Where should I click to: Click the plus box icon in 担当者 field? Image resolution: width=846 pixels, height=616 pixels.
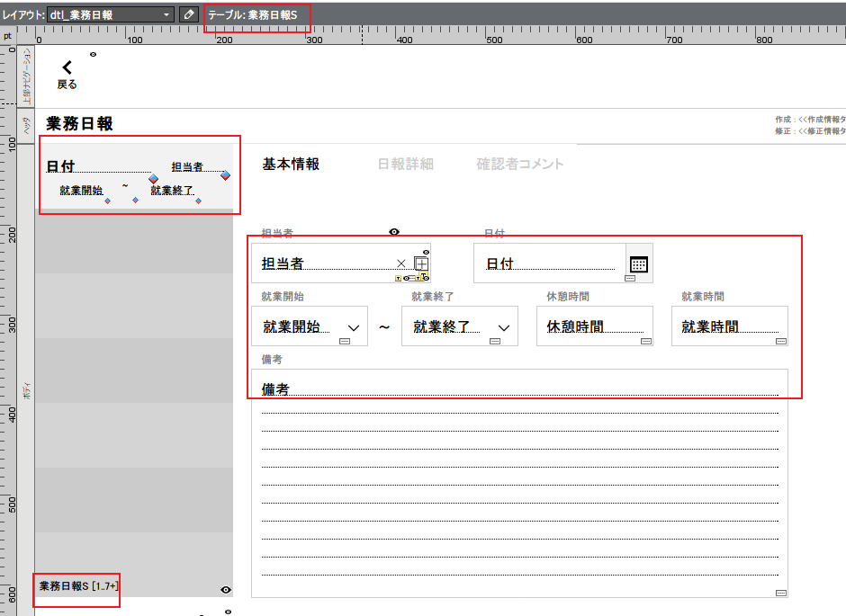(421, 263)
